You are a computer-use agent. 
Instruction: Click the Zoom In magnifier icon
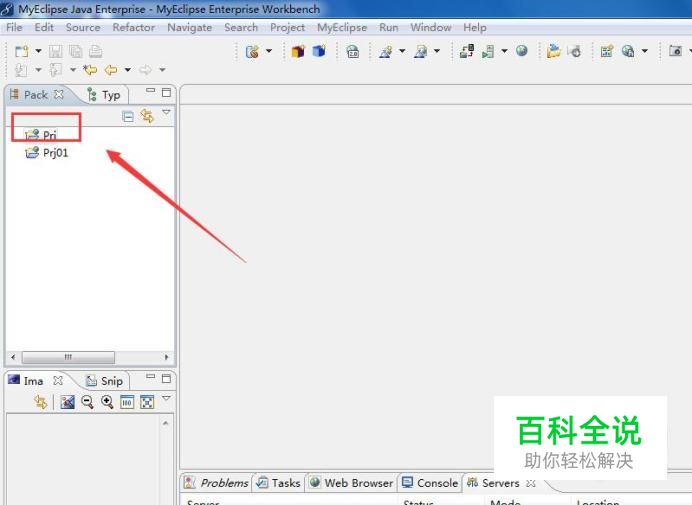pos(107,402)
